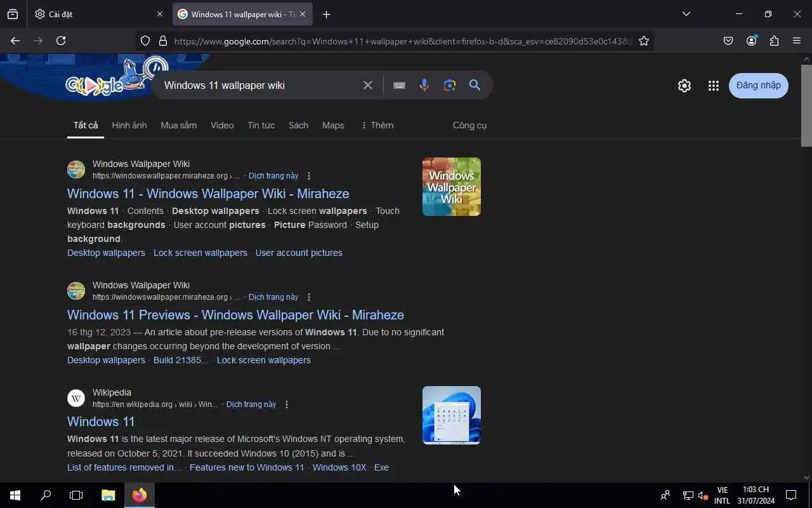The width and height of the screenshot is (812, 508).
Task: Open volume control in tray
Action: [703, 495]
